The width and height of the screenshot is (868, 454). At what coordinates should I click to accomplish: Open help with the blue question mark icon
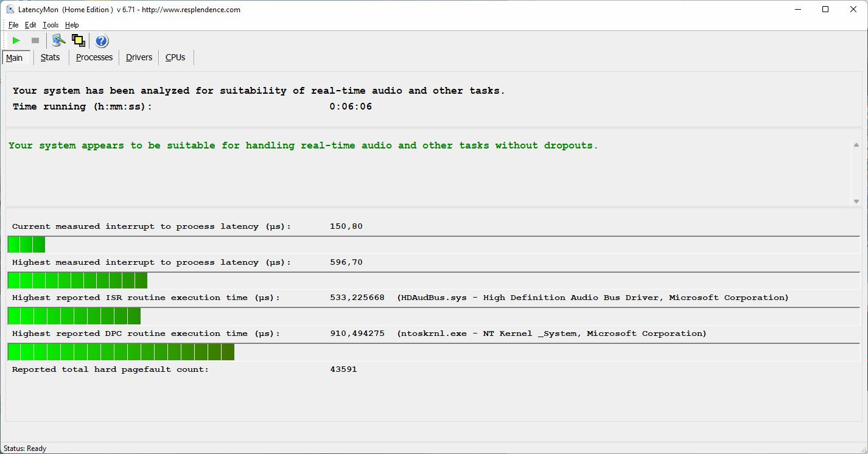click(x=102, y=41)
